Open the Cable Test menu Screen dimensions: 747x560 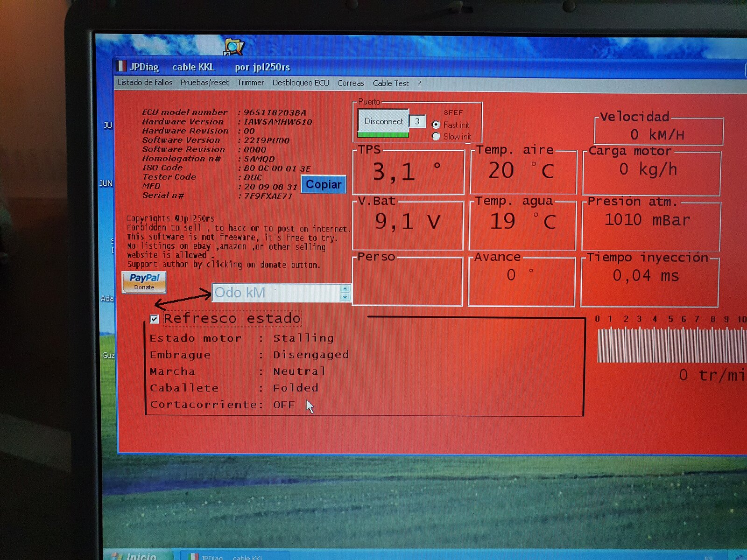pos(390,83)
